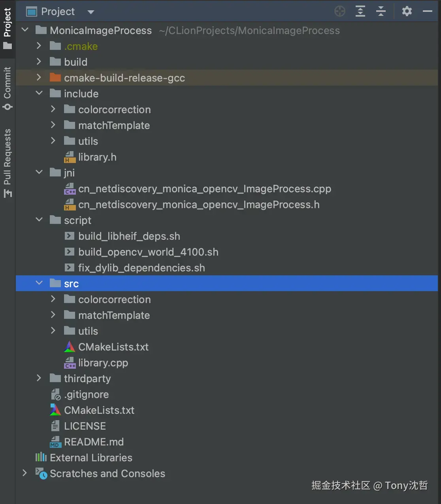Expand the thirdparty folder

(x=39, y=378)
